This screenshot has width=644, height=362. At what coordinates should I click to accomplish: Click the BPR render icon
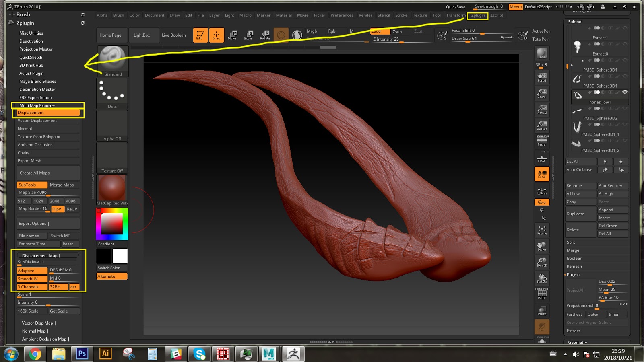point(542,53)
